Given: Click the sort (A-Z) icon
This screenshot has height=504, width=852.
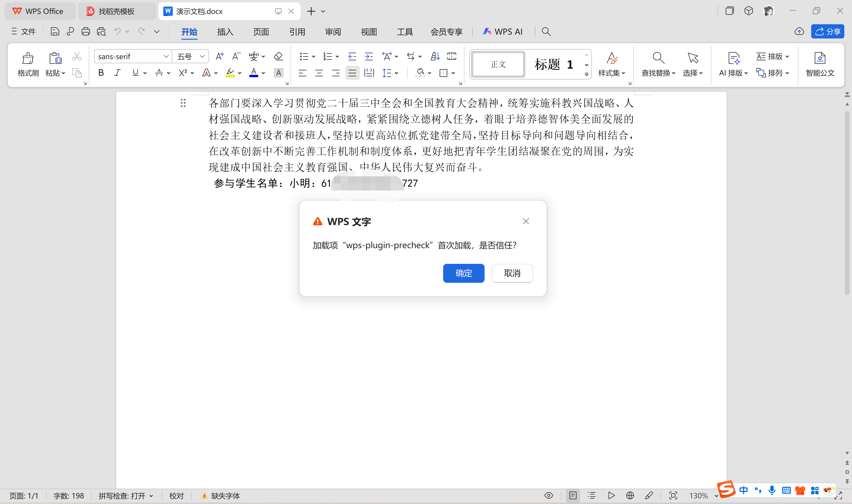Looking at the screenshot, I should (435, 56).
